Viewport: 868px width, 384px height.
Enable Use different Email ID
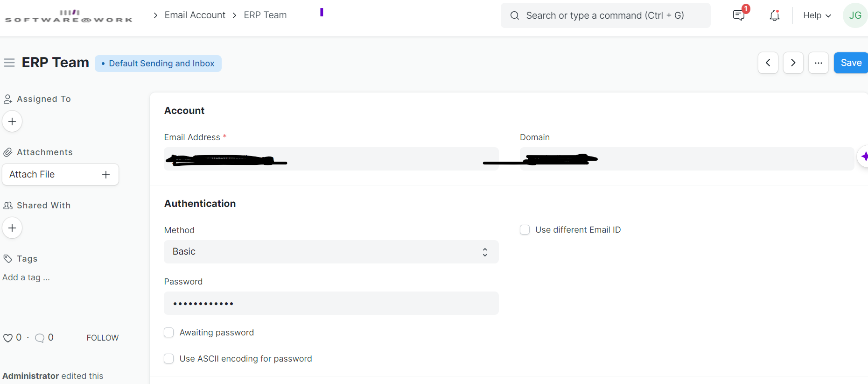click(x=525, y=229)
